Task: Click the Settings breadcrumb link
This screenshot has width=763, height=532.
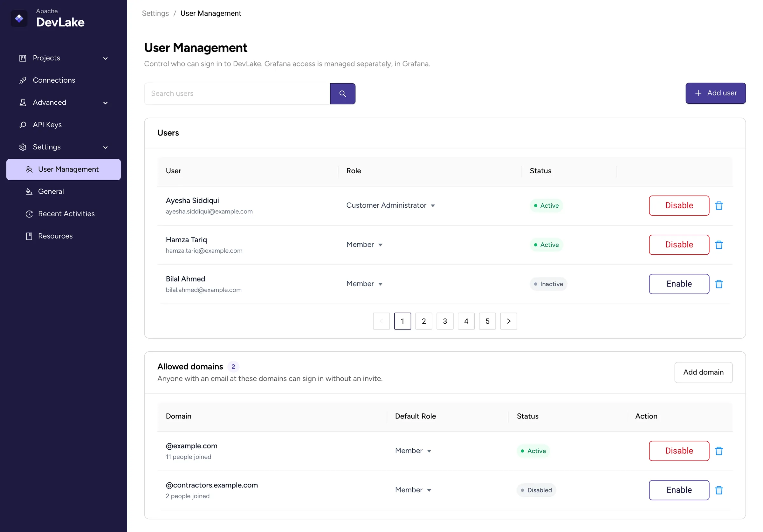Action: (155, 13)
